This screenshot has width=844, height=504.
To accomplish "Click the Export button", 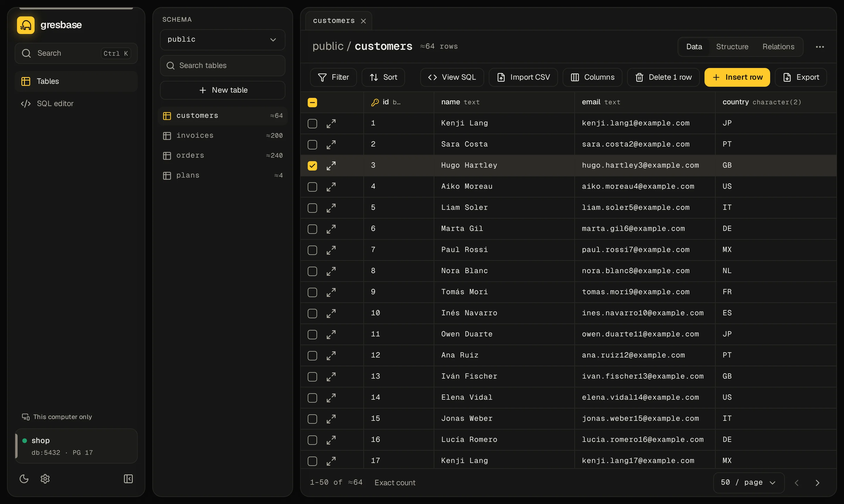I will pos(801,77).
